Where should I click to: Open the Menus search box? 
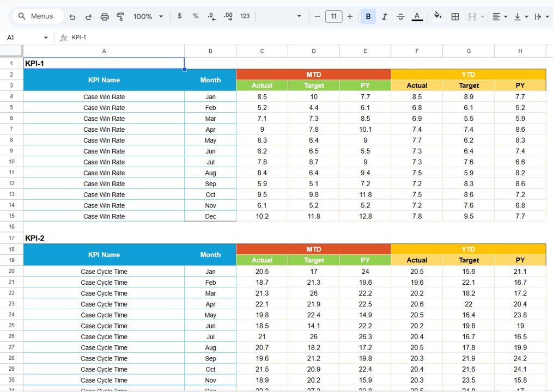click(37, 16)
